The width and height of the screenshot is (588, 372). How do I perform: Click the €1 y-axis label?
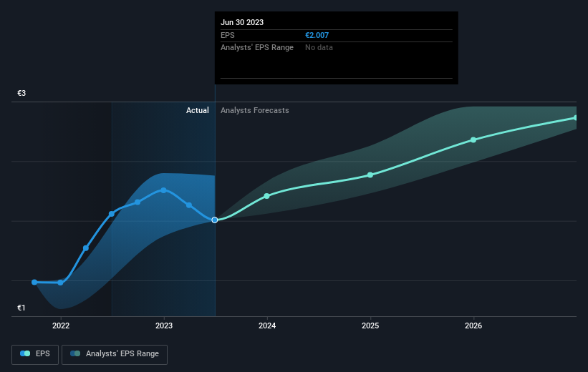pos(21,308)
